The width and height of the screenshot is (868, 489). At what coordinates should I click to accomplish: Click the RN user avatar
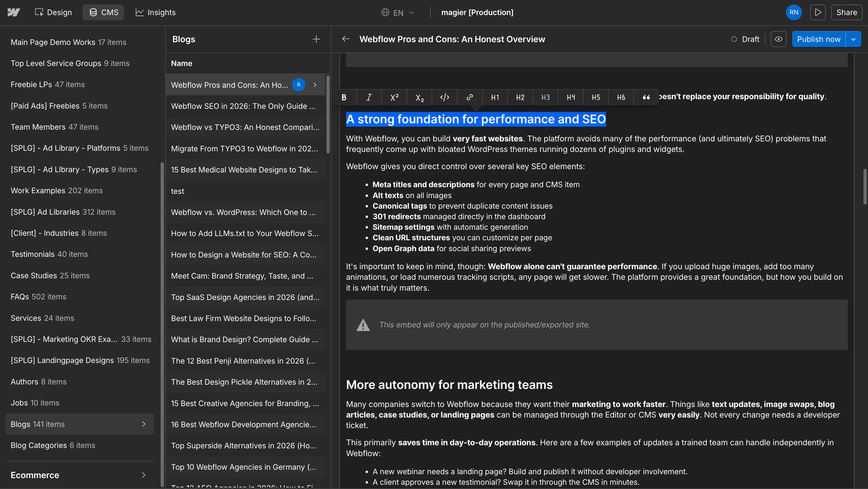[x=794, y=12]
